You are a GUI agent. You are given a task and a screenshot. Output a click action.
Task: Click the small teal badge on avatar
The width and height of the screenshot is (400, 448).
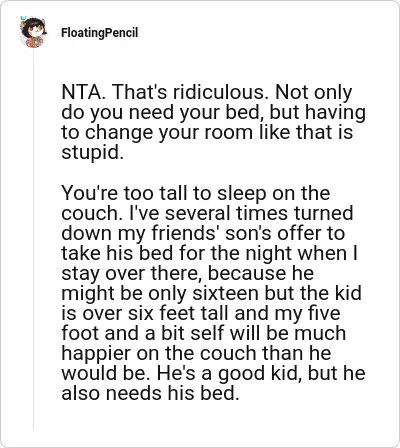(x=23, y=18)
